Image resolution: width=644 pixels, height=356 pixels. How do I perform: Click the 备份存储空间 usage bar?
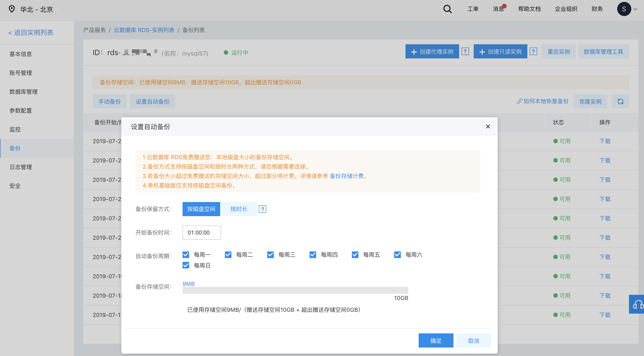point(295,290)
